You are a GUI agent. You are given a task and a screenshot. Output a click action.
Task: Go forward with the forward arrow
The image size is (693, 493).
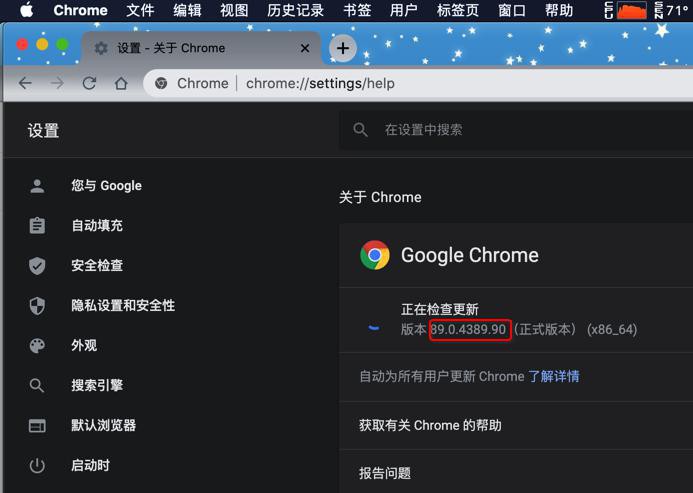click(57, 83)
